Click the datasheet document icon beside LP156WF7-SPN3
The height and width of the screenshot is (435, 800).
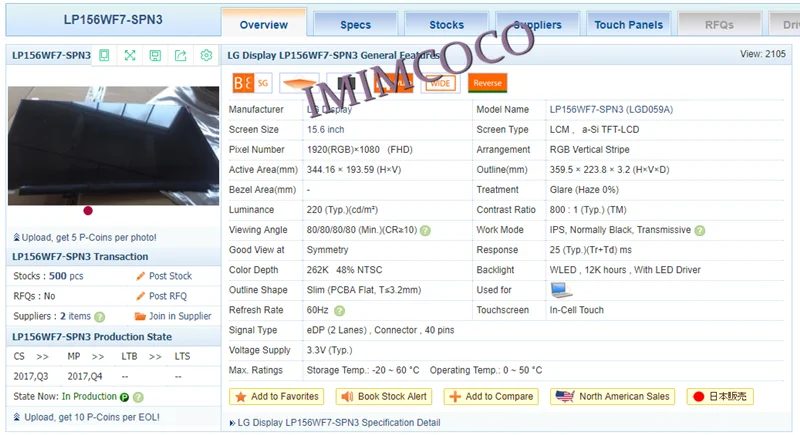pyautogui.click(x=104, y=55)
